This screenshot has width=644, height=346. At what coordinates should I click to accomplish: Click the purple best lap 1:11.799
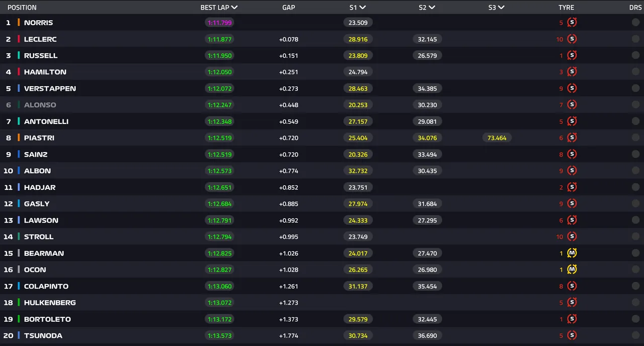coord(219,23)
